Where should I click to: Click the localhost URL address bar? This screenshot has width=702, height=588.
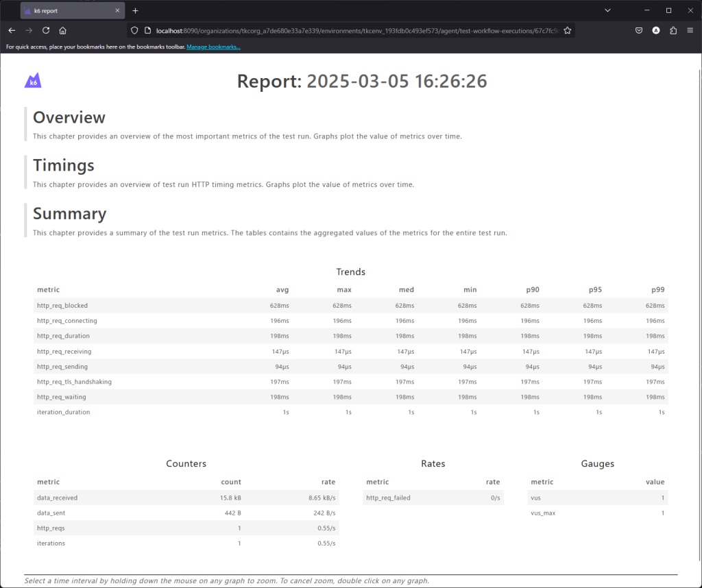tap(343, 30)
